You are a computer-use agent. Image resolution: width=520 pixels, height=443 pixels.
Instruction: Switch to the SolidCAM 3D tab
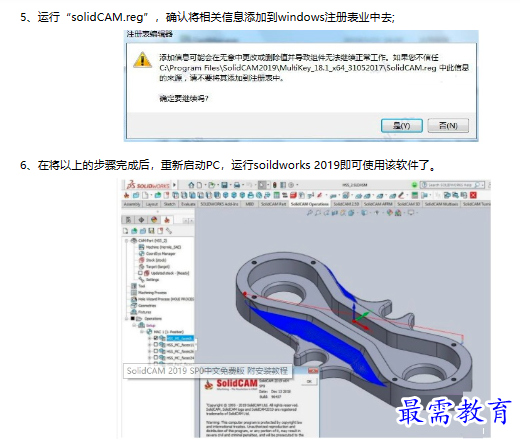409,204
